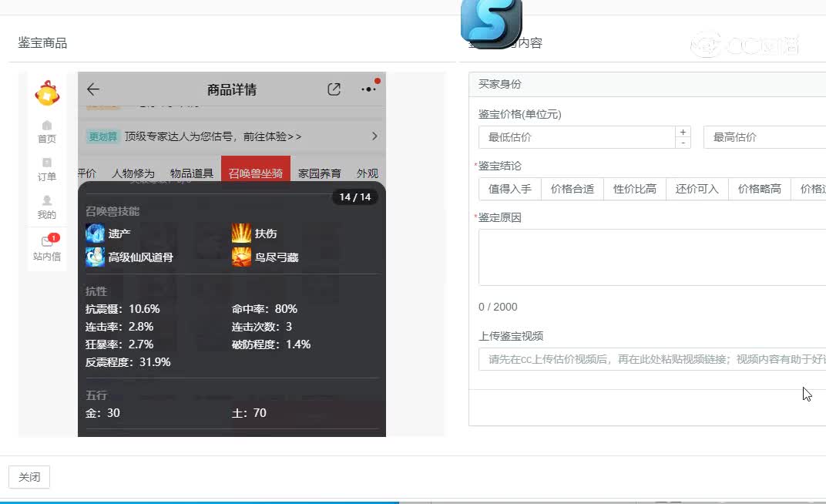Select the 扶伤 skill icon
This screenshot has width=826, height=504.
click(241, 234)
